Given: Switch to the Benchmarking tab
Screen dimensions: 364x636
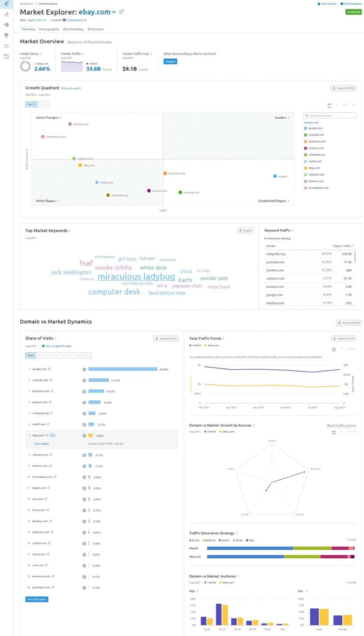Looking at the screenshot, I should coord(73,29).
